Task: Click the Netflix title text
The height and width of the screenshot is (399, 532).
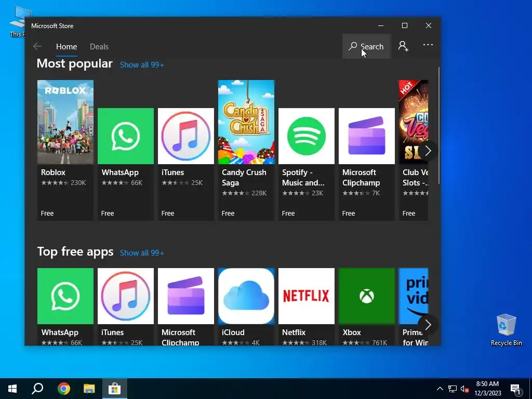Action: point(294,332)
